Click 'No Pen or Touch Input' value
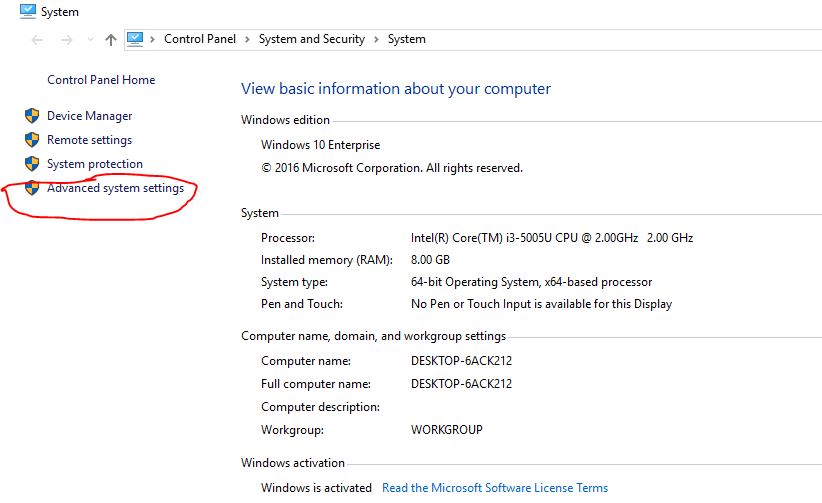822x503 pixels. click(542, 304)
